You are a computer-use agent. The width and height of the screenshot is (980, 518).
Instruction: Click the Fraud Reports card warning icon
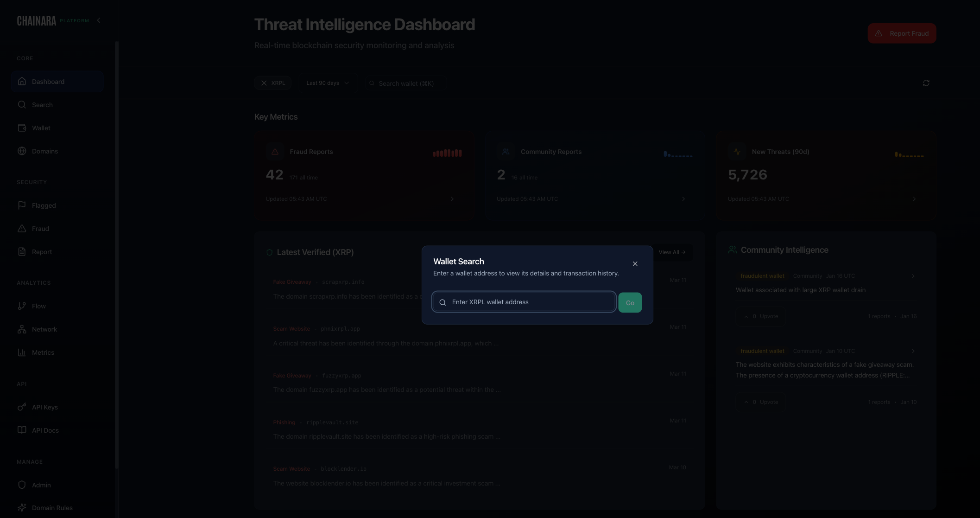pos(275,152)
